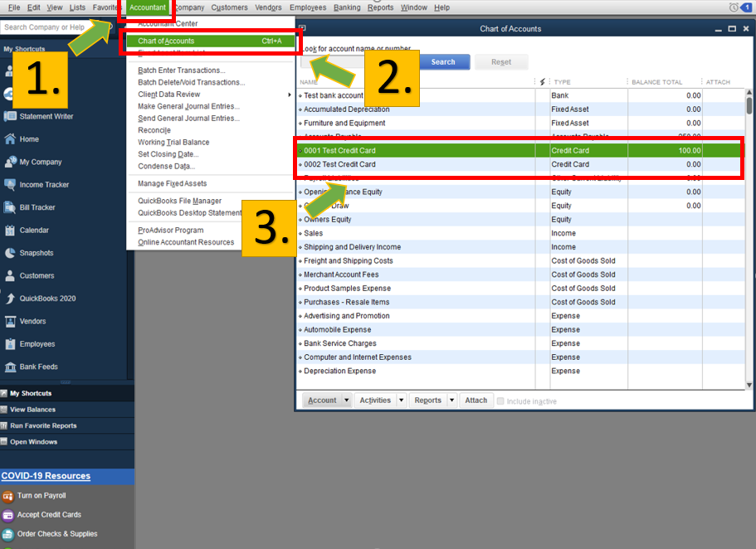Open the Activities dropdown arrow

tap(401, 400)
